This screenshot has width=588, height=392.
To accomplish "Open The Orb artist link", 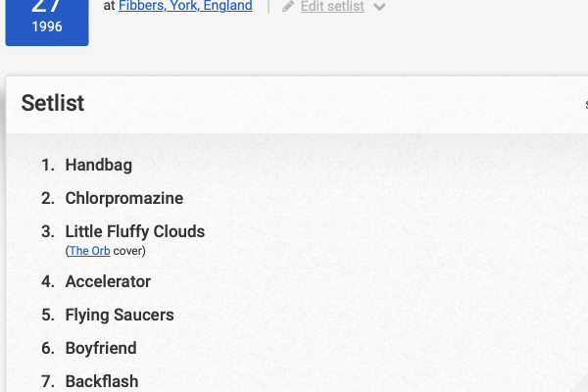I will tap(89, 251).
